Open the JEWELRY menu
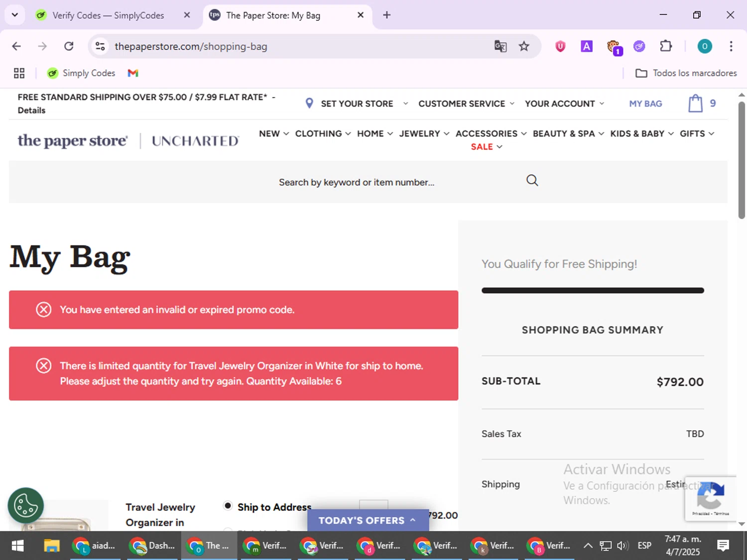This screenshot has width=747, height=560. [x=424, y=133]
